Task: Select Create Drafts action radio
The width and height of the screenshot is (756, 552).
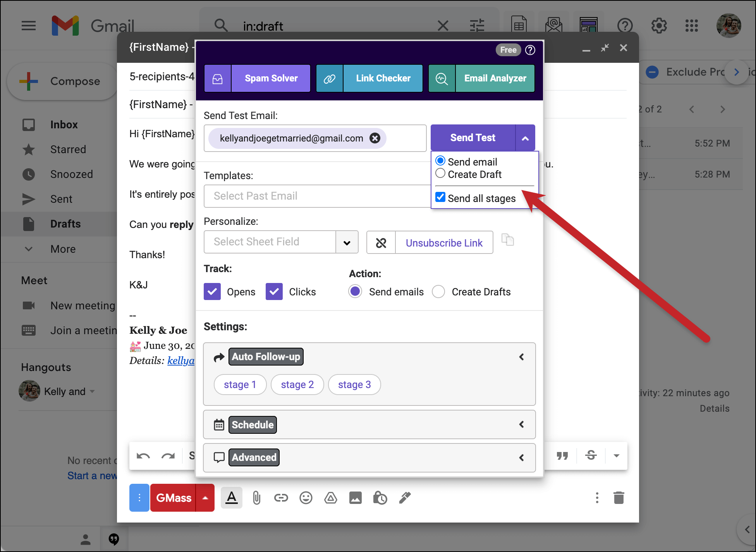Action: [x=438, y=292]
